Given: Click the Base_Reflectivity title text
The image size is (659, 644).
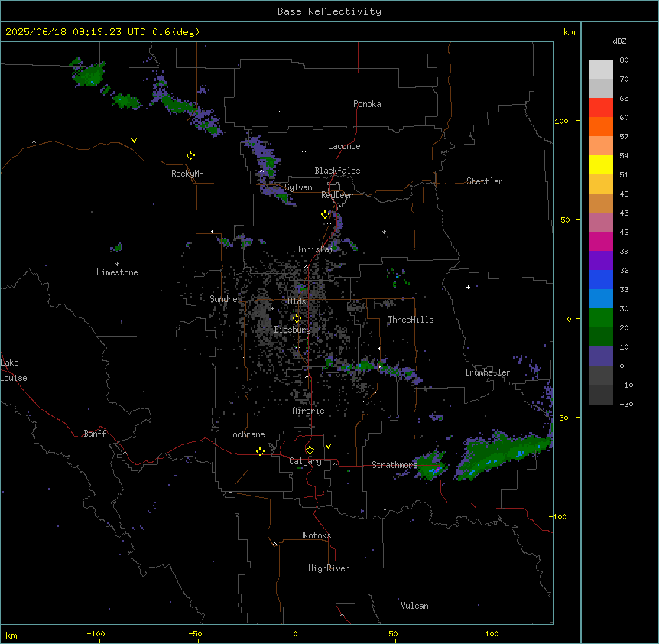Looking at the screenshot, I should (x=329, y=11).
